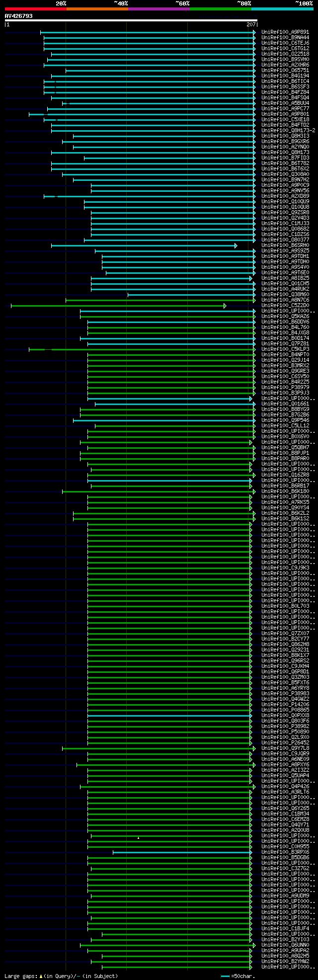Select label UniRef100_Q08682
Image resolution: width=318 pixels, height=980 pixels.
[285, 229]
